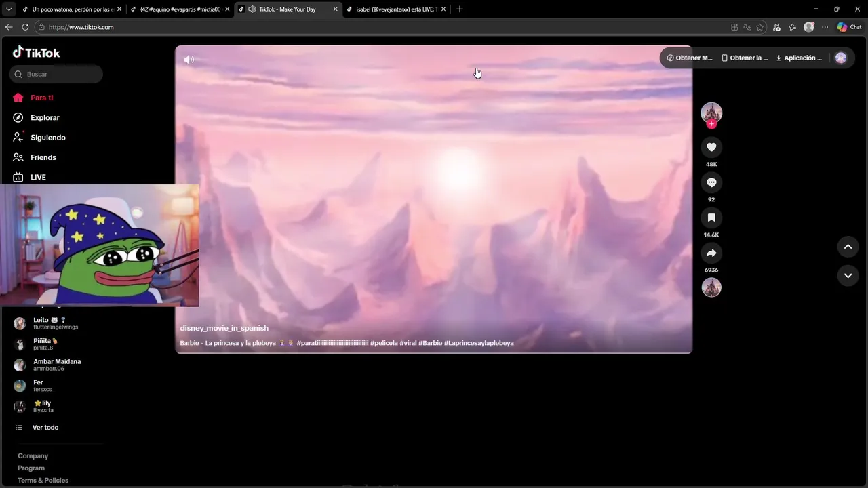Viewport: 868px width, 488px height.
Task: Click the Friends people icon
Action: tap(18, 157)
